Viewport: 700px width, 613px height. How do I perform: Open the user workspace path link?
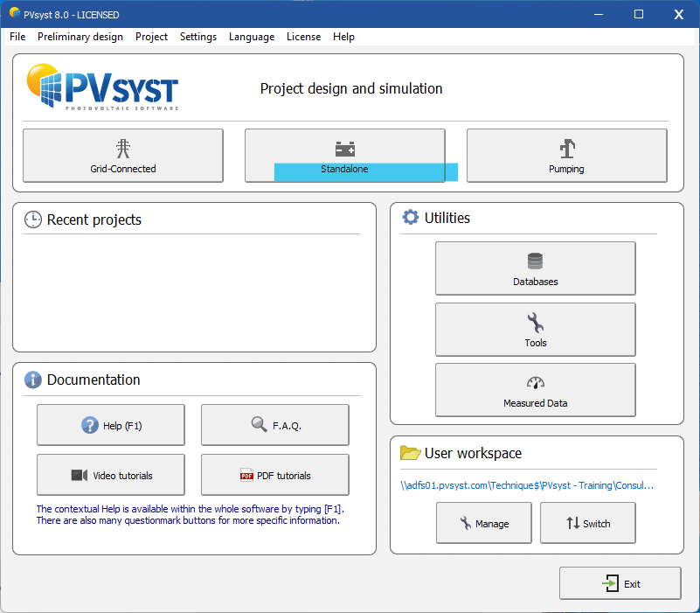tap(527, 485)
